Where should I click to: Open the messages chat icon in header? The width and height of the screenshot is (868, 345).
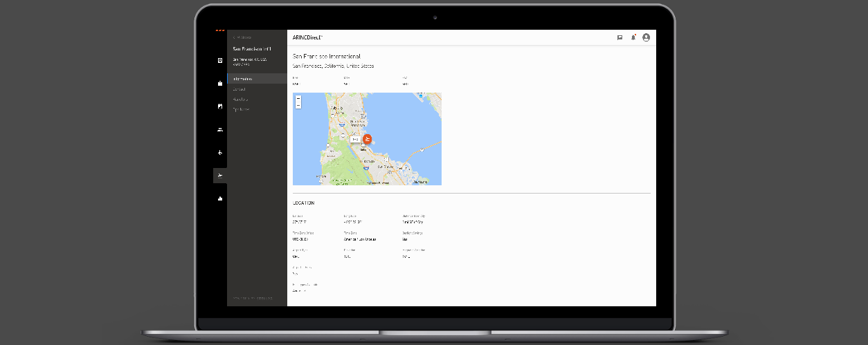point(620,37)
